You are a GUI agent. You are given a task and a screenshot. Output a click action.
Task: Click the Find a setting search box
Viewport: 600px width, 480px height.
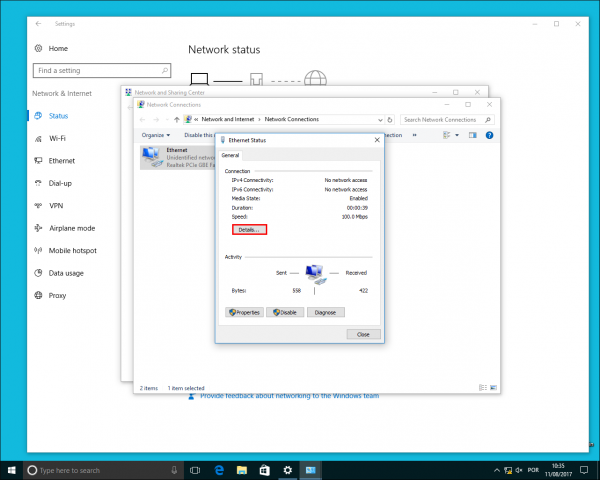point(102,70)
